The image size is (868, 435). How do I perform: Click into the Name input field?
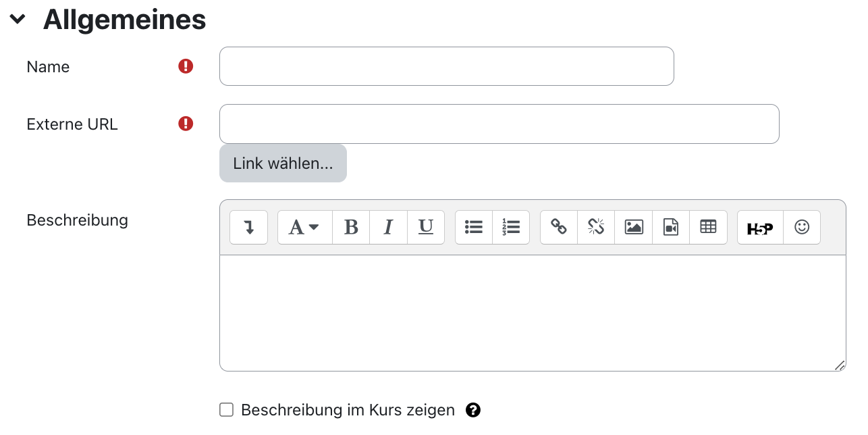(x=446, y=66)
